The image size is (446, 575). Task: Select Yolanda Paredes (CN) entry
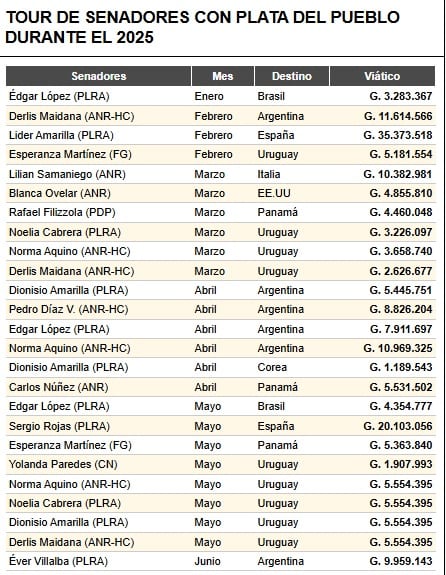click(63, 464)
